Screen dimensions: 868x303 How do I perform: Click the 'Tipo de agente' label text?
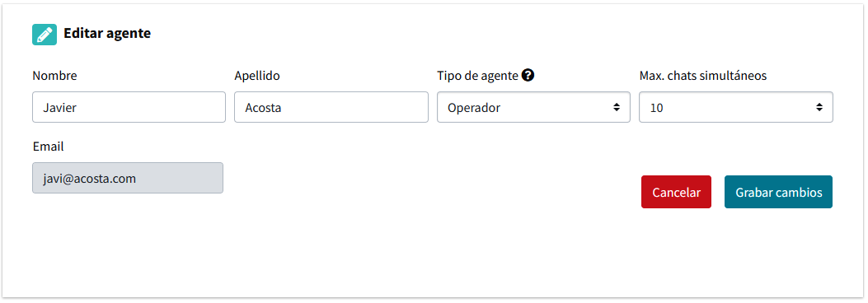tap(478, 76)
